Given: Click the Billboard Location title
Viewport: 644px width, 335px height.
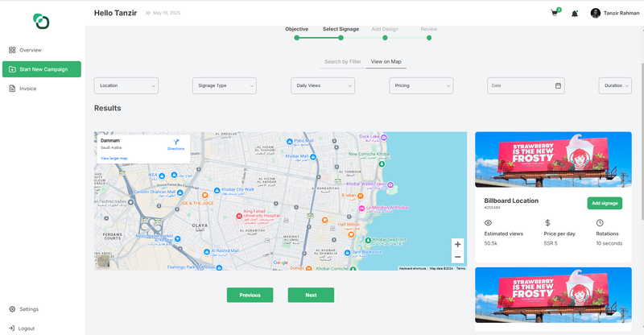Looking at the screenshot, I should (x=511, y=201).
